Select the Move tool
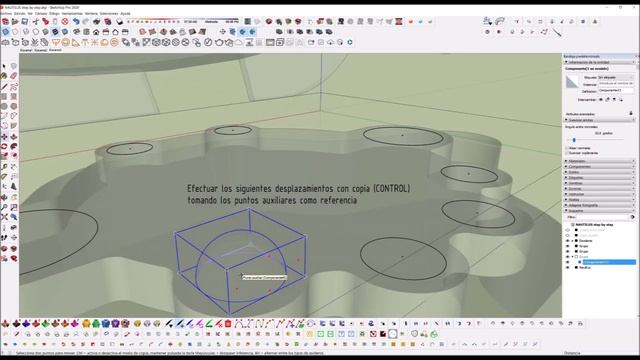Screen dimensions: 640x360 point(4,136)
